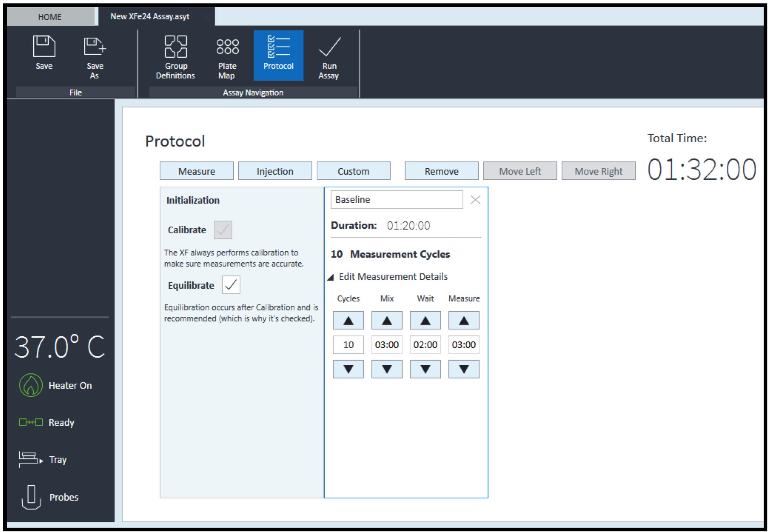The image size is (768, 532).
Task: Select the Protocol navigation button
Action: point(278,55)
